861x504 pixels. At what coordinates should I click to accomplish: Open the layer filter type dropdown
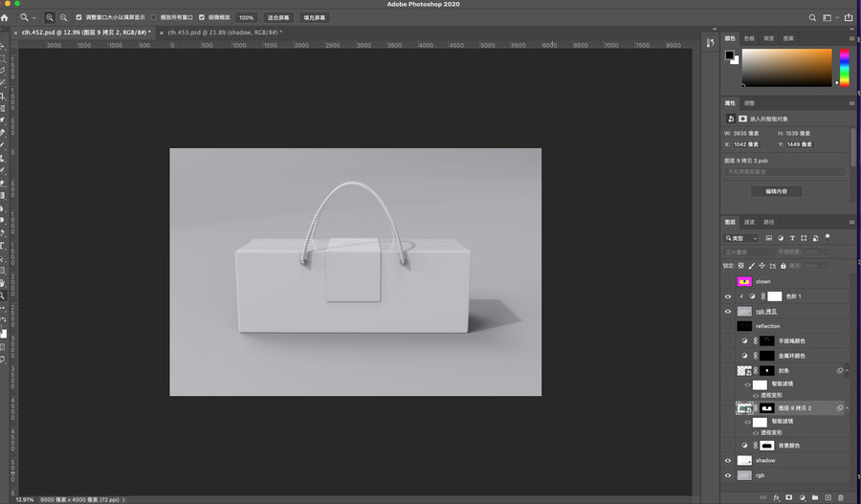740,238
